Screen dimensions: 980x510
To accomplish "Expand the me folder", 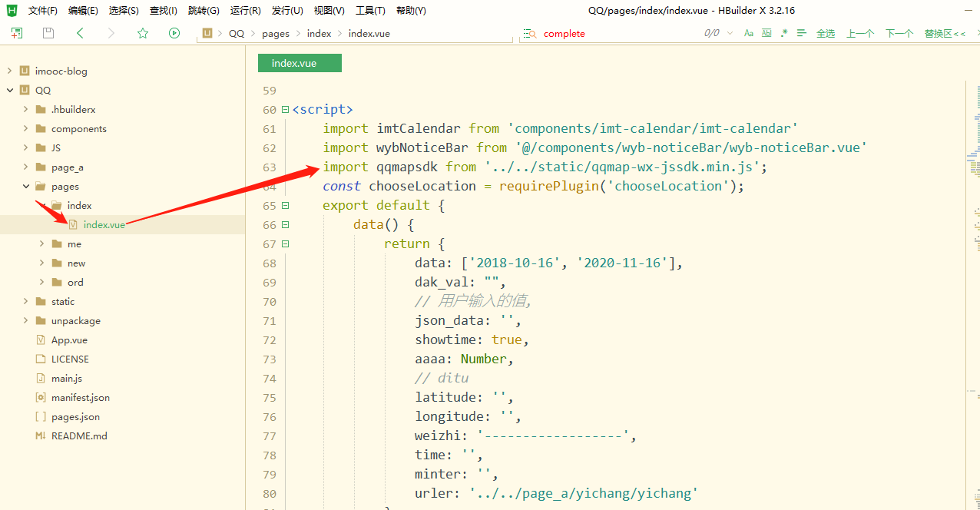I will (41, 243).
